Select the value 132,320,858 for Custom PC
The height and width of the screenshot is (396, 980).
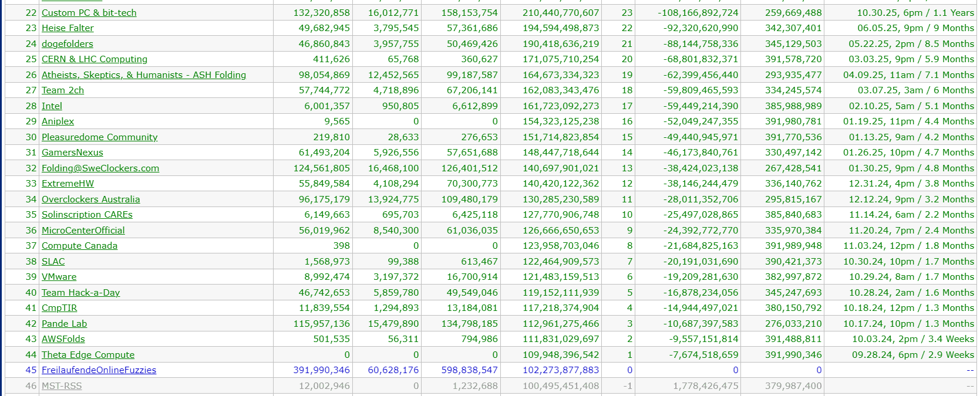[322, 12]
